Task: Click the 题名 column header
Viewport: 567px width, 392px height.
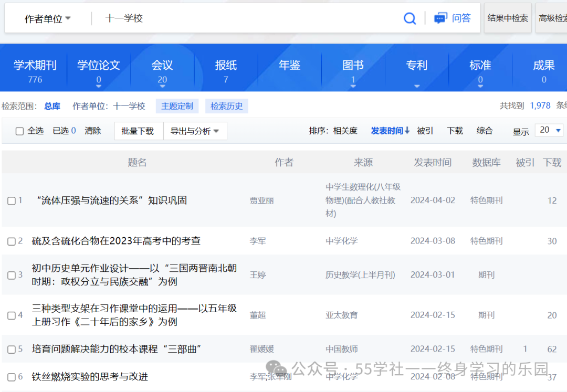Action: pyautogui.click(x=137, y=163)
